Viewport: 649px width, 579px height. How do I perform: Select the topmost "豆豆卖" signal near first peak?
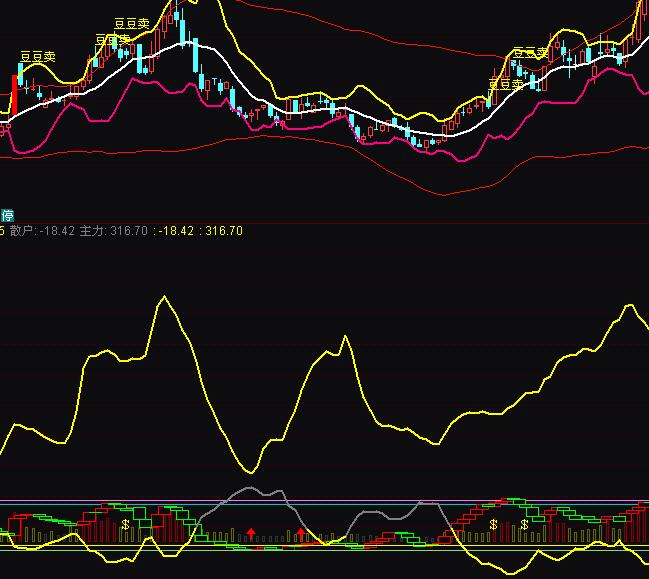[x=131, y=24]
